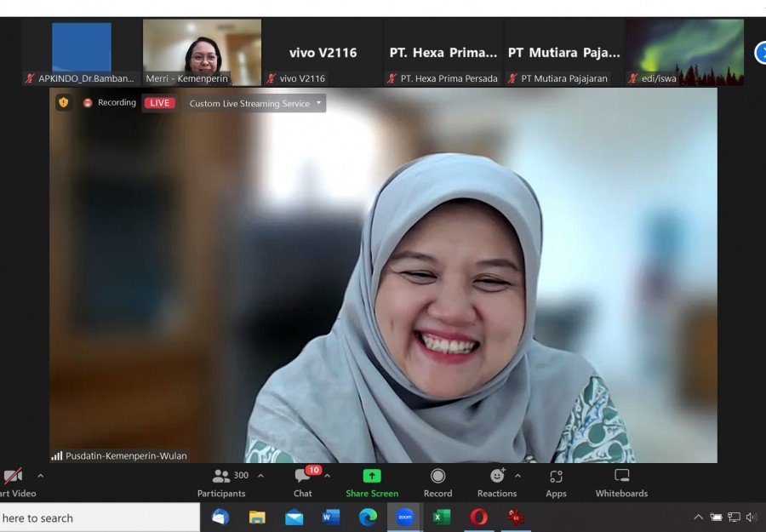Click the Windows search box
This screenshot has height=532, width=766.
(100, 518)
